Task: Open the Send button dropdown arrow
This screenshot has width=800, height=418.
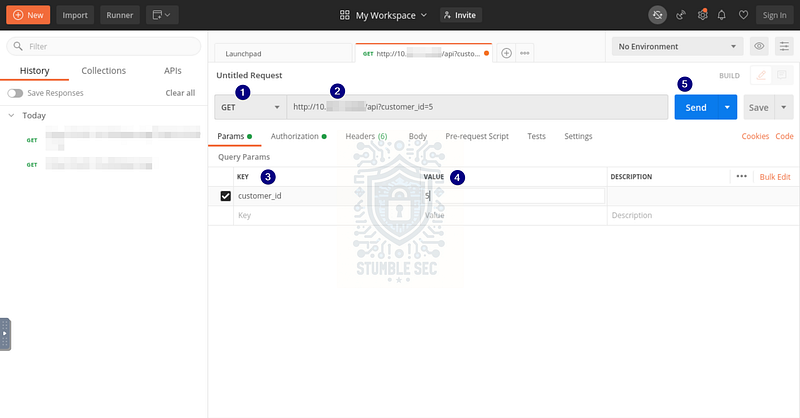Action: [x=727, y=107]
